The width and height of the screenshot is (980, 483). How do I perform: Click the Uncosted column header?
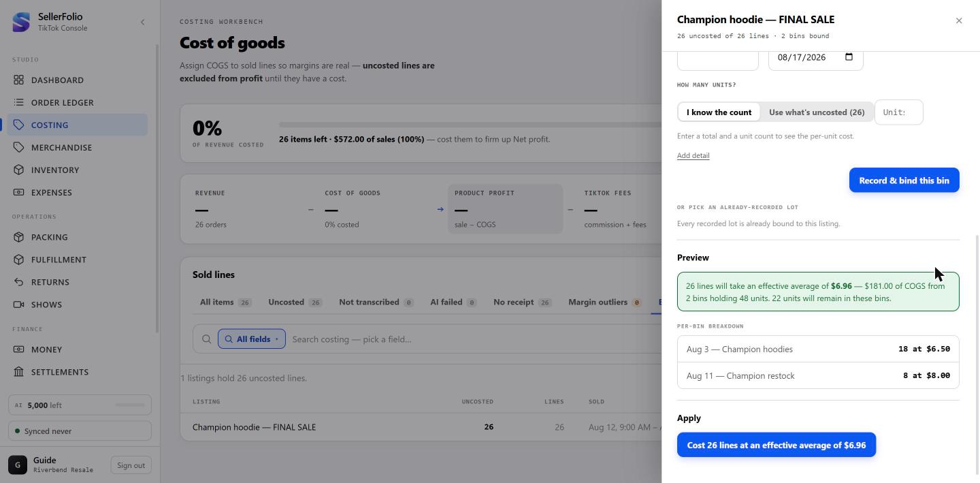point(477,401)
